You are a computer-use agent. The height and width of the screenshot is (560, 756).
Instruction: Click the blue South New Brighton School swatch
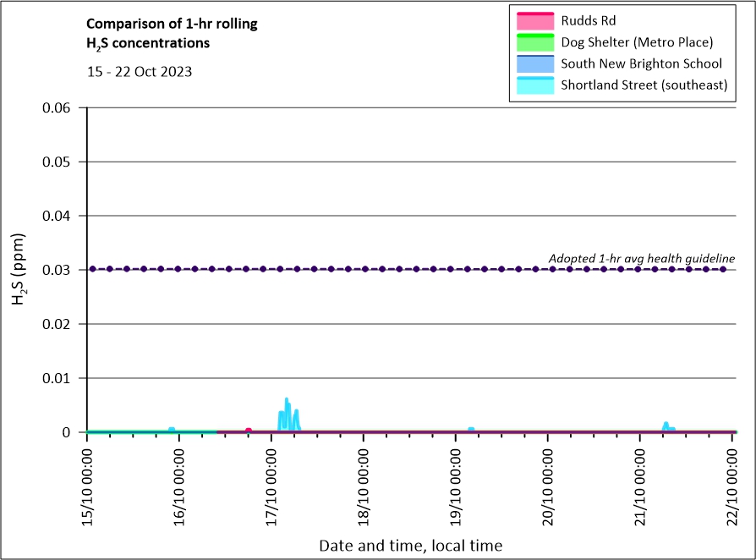click(533, 63)
